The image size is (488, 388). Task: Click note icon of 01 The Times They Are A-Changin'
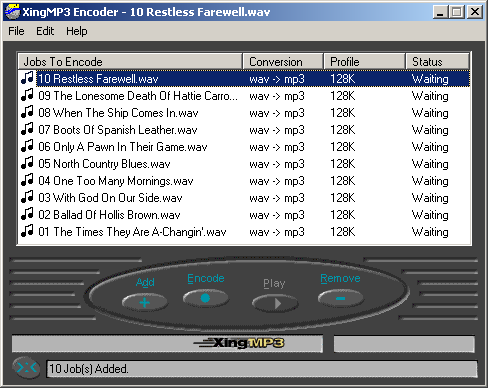27,231
